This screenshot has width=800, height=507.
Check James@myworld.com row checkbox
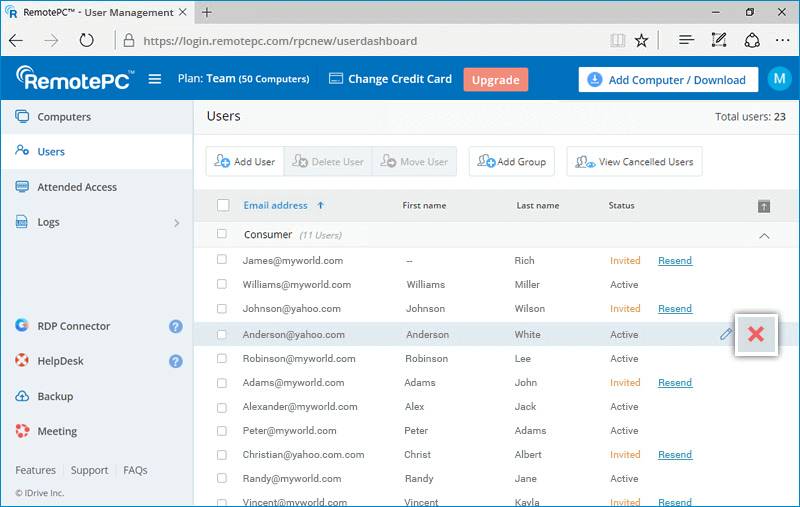[x=221, y=260]
